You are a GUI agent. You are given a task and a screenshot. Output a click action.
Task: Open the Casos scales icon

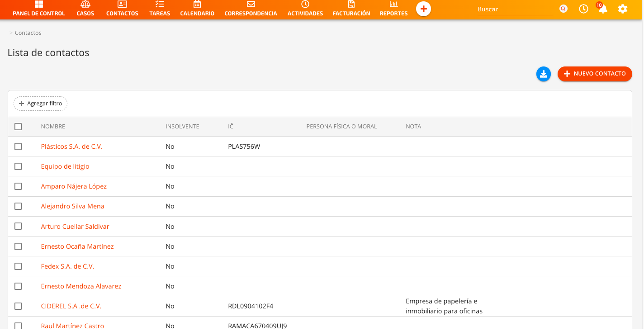[85, 5]
